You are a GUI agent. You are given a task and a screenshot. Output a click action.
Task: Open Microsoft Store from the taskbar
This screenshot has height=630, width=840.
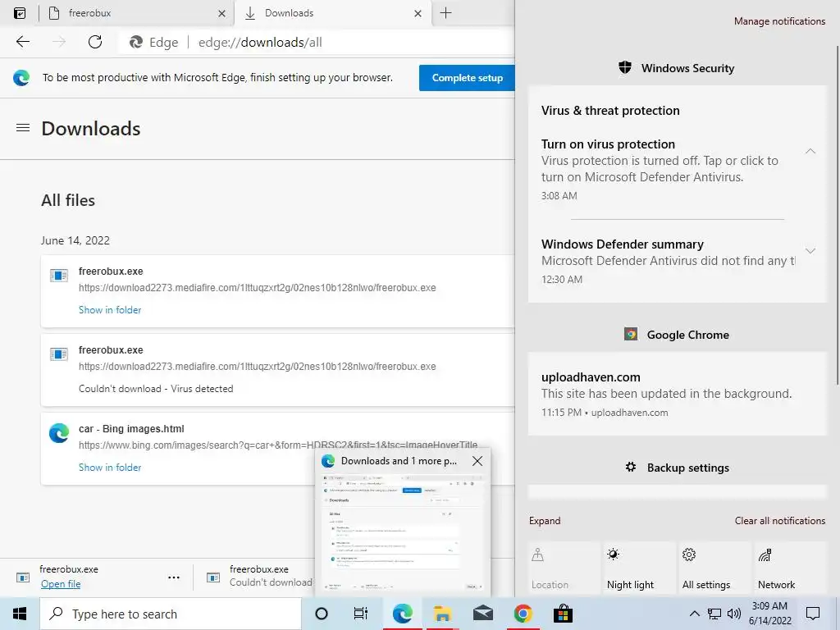[563, 614]
